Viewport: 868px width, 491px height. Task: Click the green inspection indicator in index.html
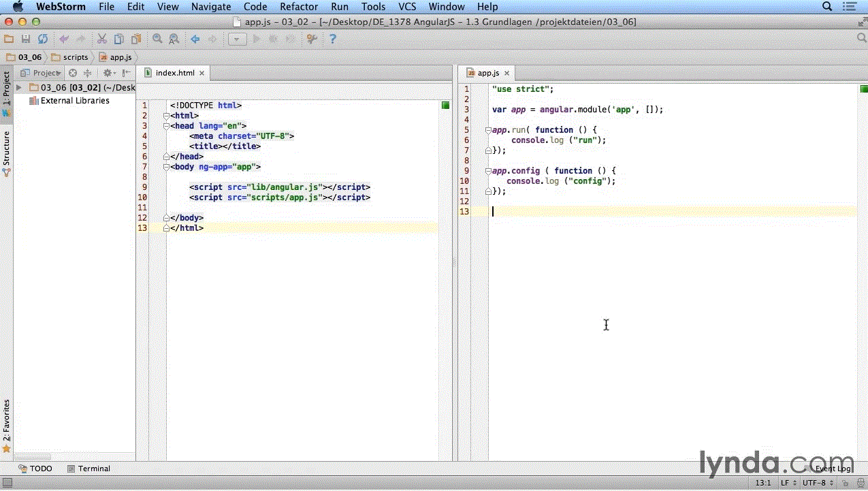[x=445, y=106]
